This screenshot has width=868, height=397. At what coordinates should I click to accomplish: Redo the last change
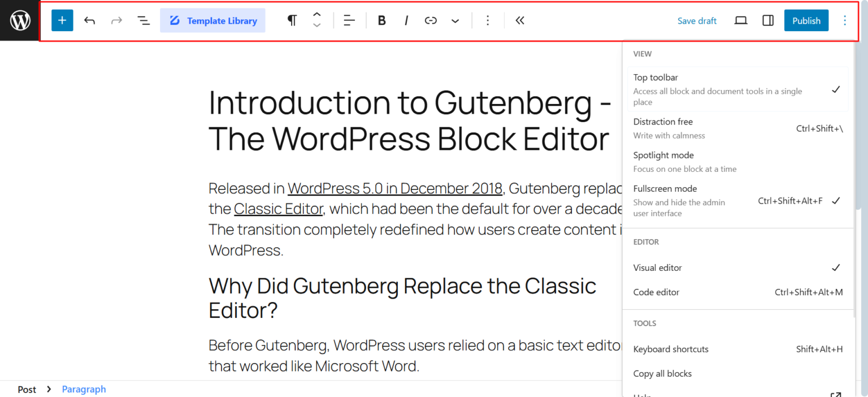click(116, 20)
